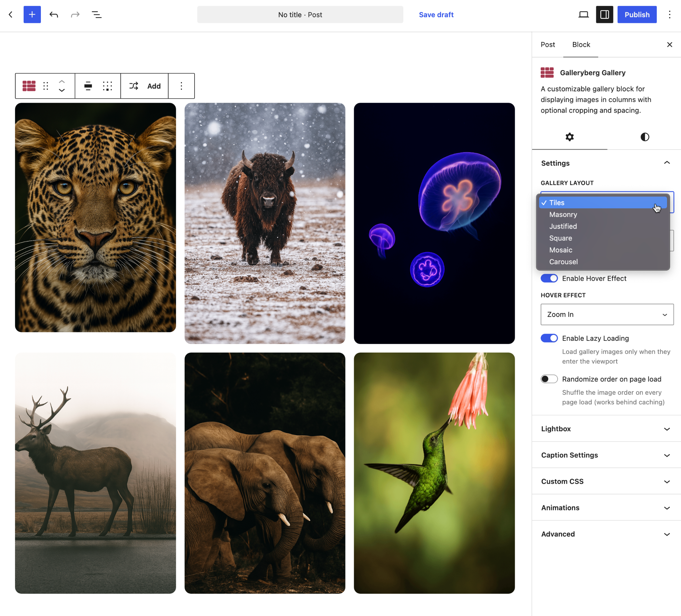The image size is (681, 616).
Task: Enable Randomize order on page load
Action: pos(549,379)
